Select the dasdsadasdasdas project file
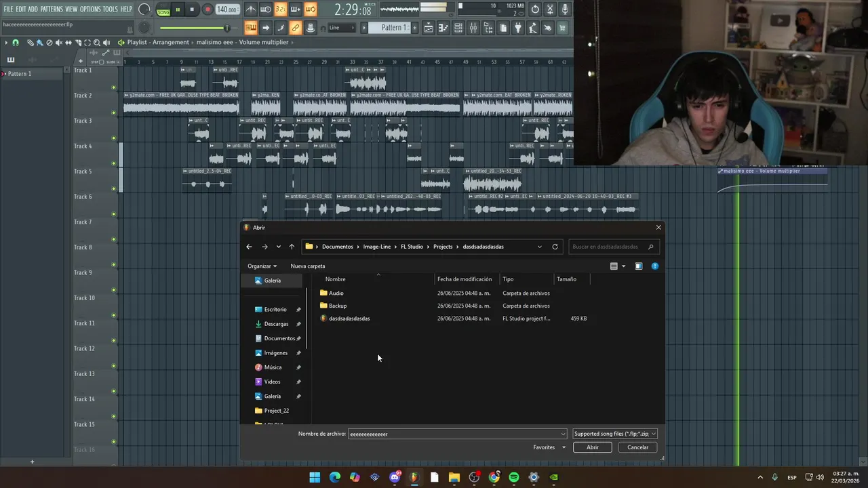This screenshot has height=488, width=868. pos(349,319)
